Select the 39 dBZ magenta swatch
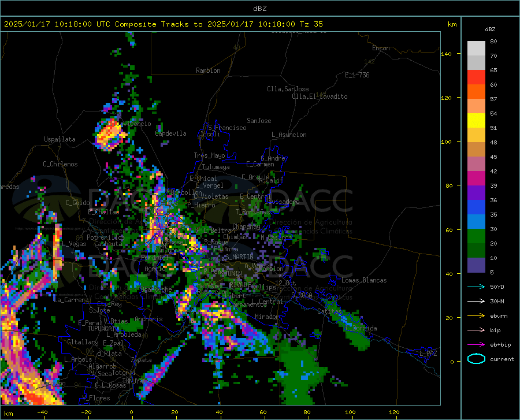Image resolution: width=520 pixels, height=420 pixels. [x=476, y=179]
